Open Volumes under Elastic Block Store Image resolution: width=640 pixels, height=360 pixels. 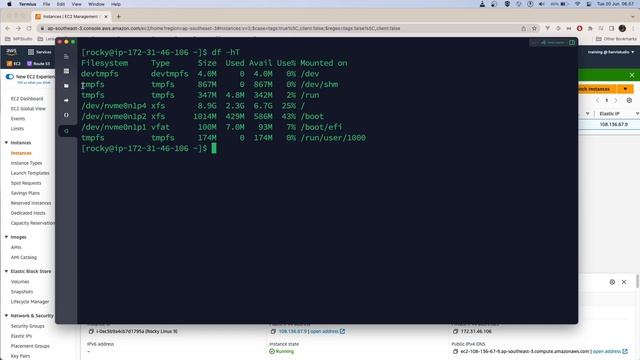[20, 282]
